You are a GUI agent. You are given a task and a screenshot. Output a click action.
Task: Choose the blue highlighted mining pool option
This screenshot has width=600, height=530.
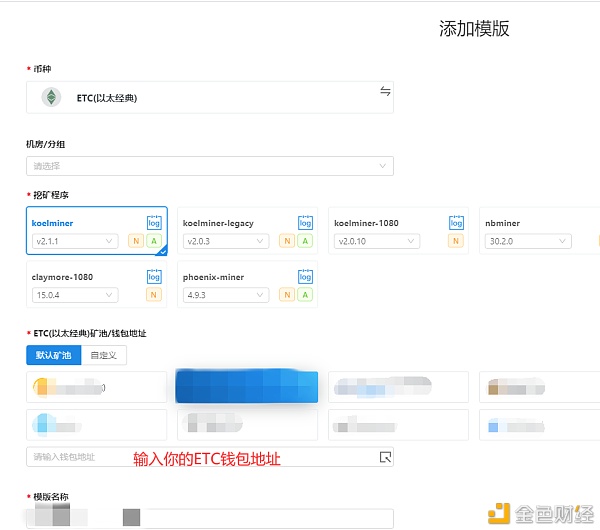click(x=246, y=386)
